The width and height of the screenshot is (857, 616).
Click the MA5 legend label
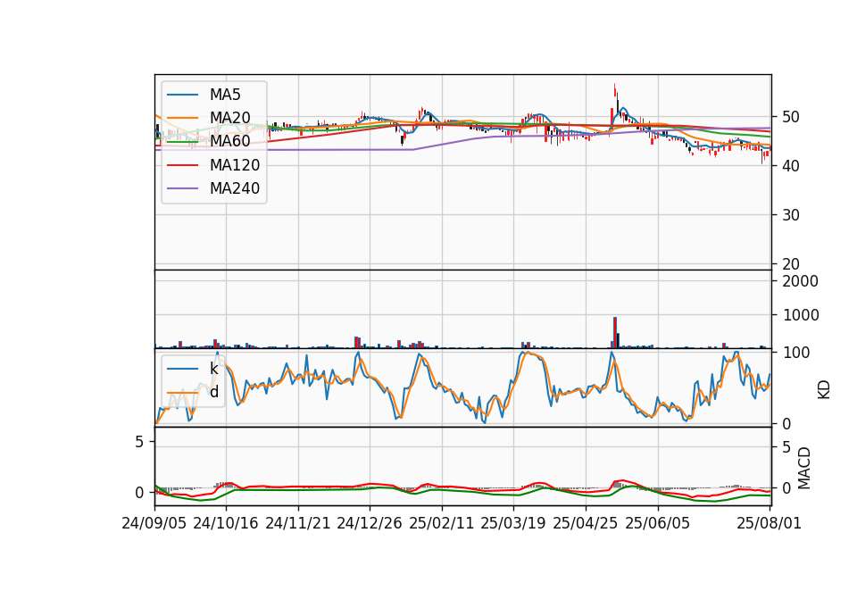pos(225,95)
